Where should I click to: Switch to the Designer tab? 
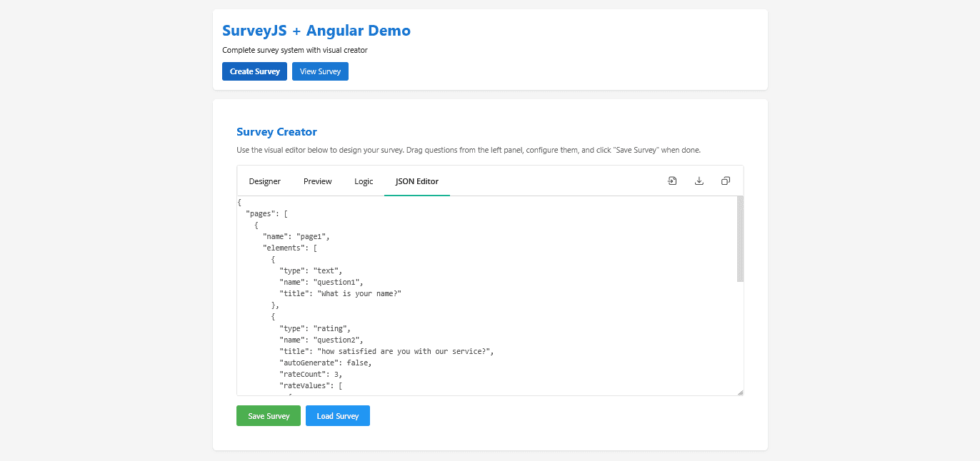[264, 181]
